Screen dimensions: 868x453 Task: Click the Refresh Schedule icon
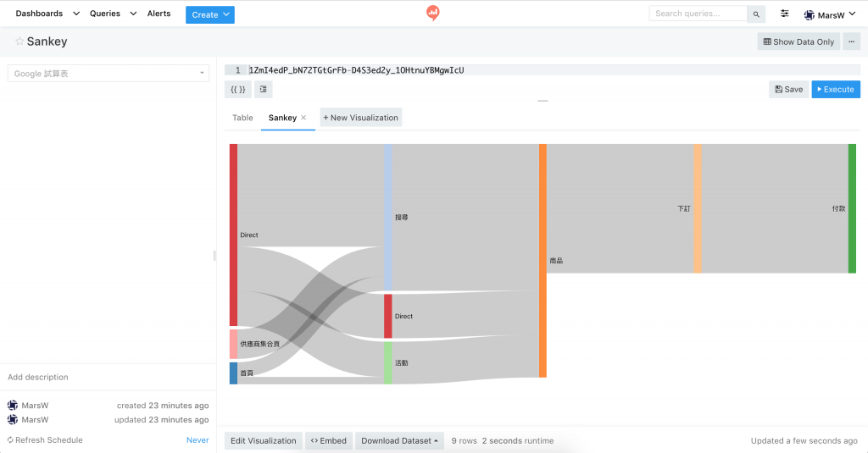click(x=10, y=440)
